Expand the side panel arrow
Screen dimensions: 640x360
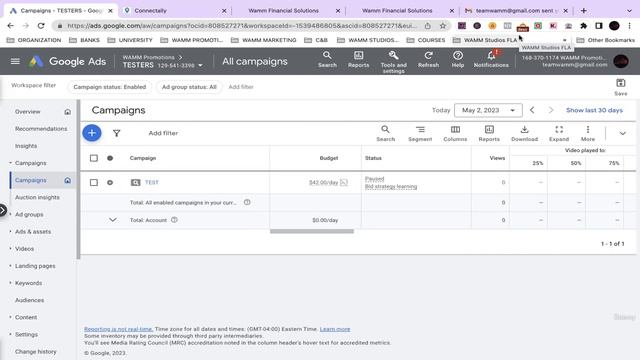coord(3,211)
